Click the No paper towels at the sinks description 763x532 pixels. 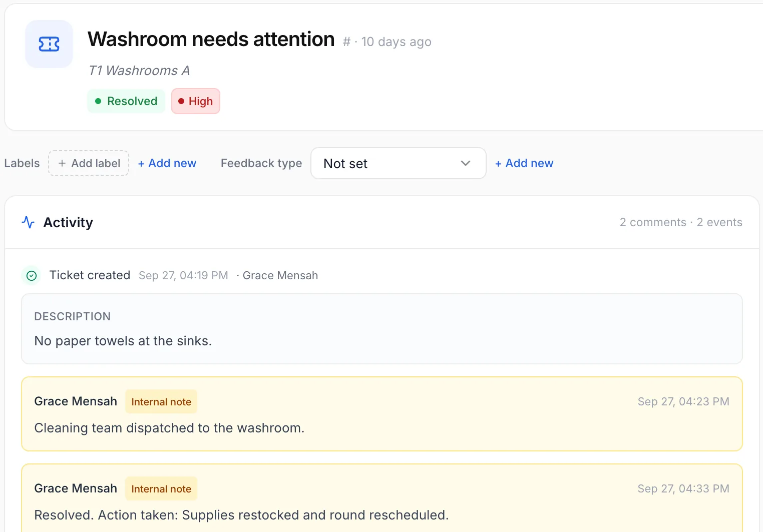123,341
